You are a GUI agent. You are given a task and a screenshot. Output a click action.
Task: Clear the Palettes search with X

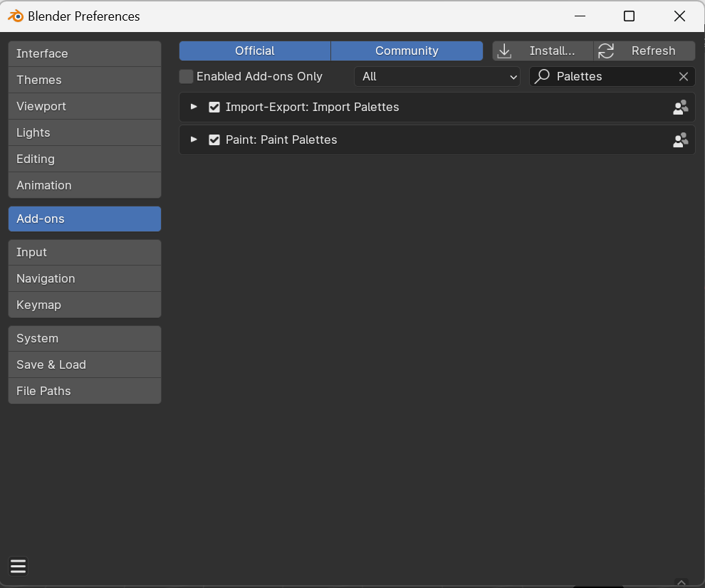(684, 76)
